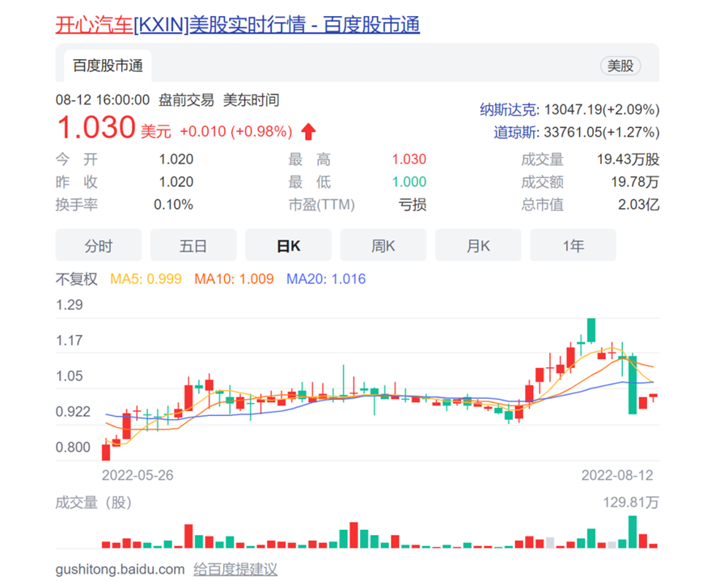728x581 pixels.
Task: Click the MA5: 0.999 legend label
Action: [146, 278]
